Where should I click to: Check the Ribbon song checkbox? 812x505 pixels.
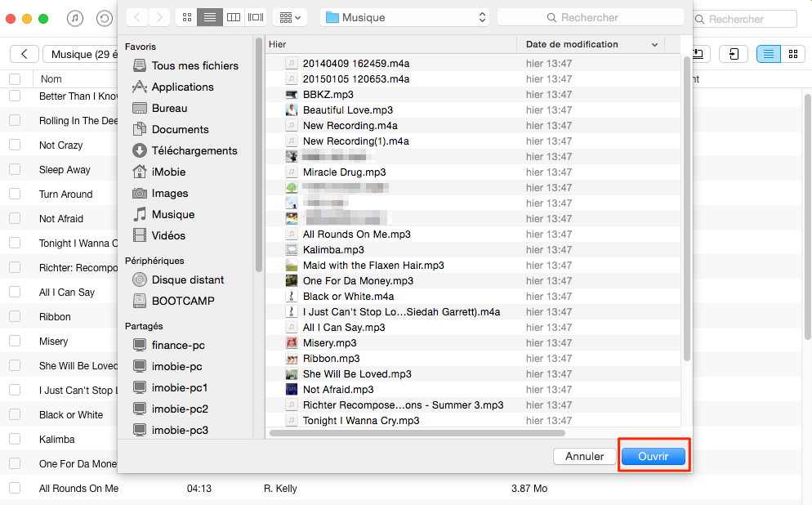[15, 316]
